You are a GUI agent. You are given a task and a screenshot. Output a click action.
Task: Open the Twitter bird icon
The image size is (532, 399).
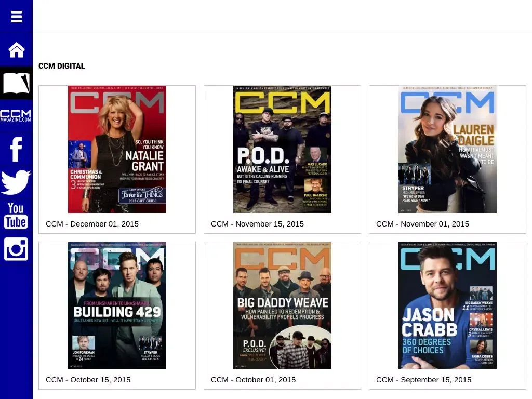16,182
